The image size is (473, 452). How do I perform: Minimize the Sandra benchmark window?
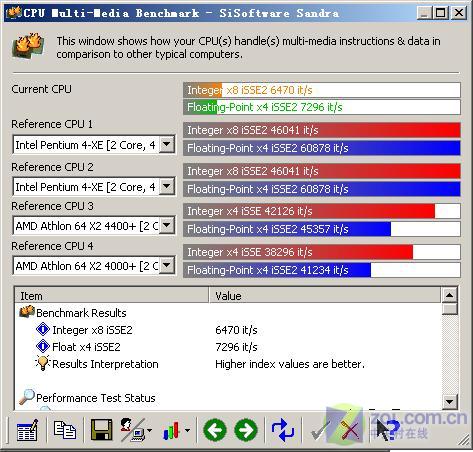(x=425, y=13)
